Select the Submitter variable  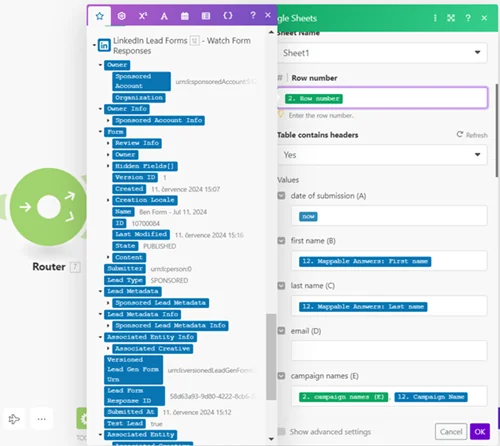[x=125, y=269]
